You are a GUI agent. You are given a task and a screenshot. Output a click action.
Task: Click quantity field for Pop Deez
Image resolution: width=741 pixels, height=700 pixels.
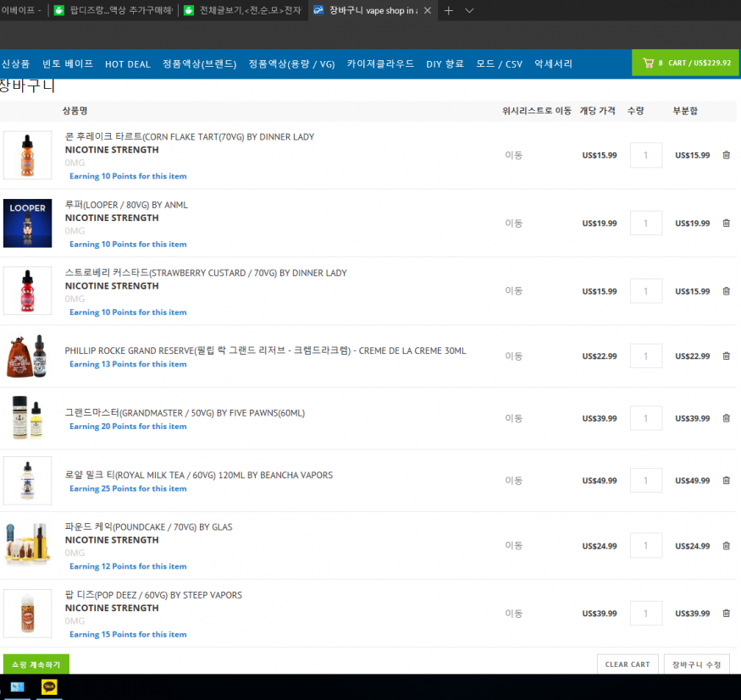646,613
